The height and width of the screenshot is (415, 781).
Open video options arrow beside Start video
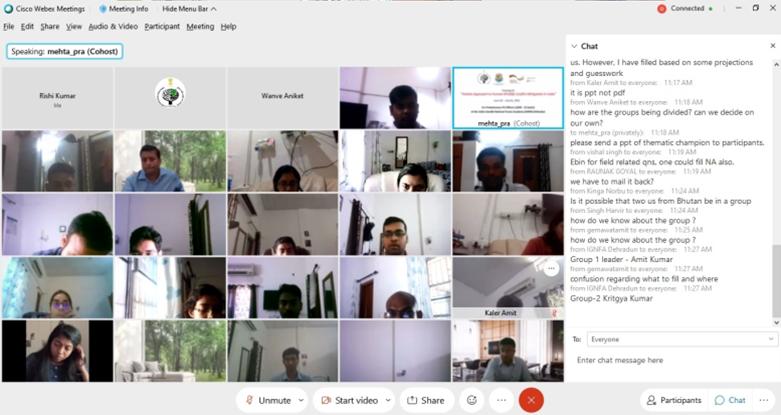coord(386,400)
